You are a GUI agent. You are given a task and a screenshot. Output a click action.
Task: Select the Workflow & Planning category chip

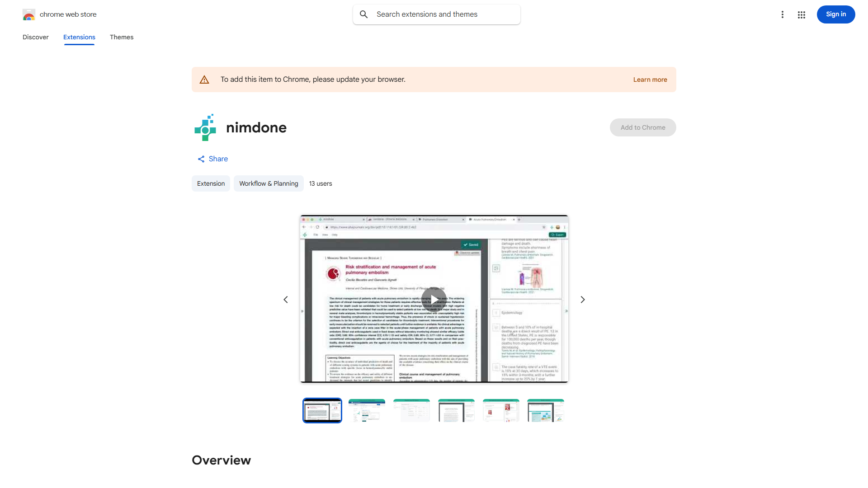[269, 183]
